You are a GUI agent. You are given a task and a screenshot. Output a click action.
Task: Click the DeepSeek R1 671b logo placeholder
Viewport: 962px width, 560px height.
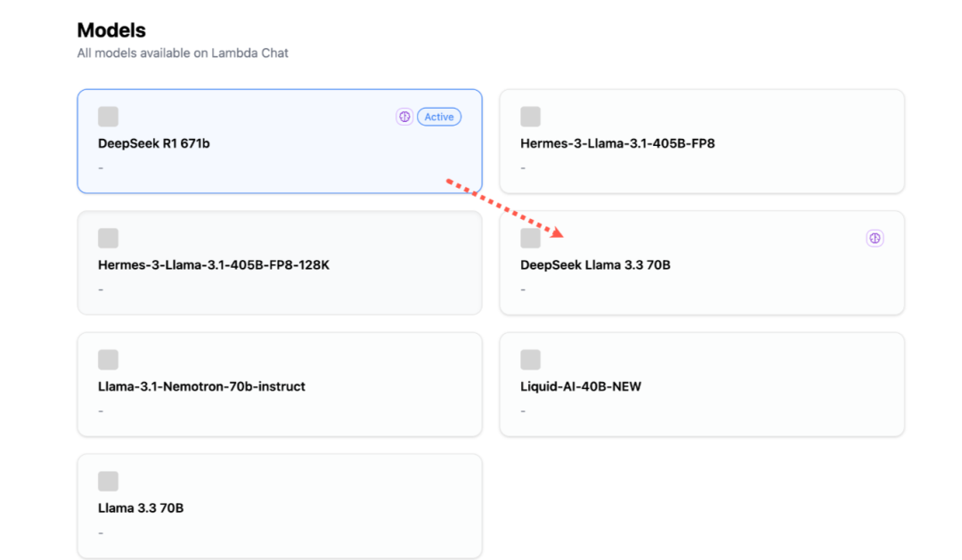click(108, 117)
